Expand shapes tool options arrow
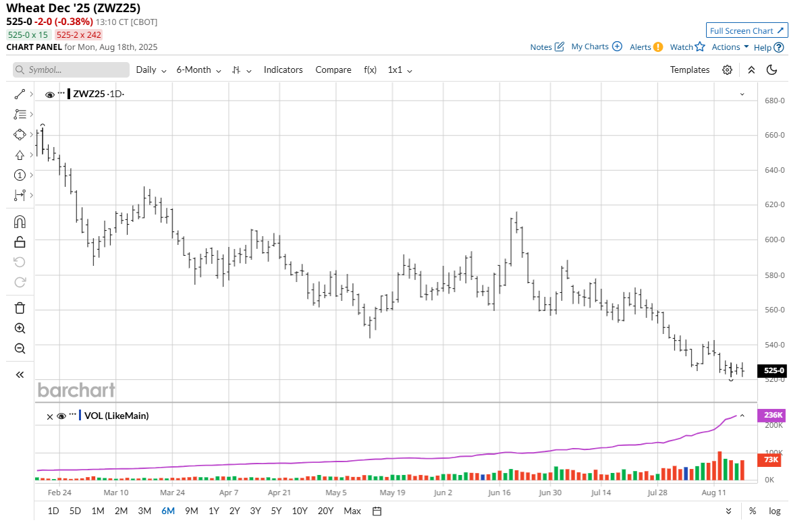This screenshot has height=531, width=812. pyautogui.click(x=31, y=134)
